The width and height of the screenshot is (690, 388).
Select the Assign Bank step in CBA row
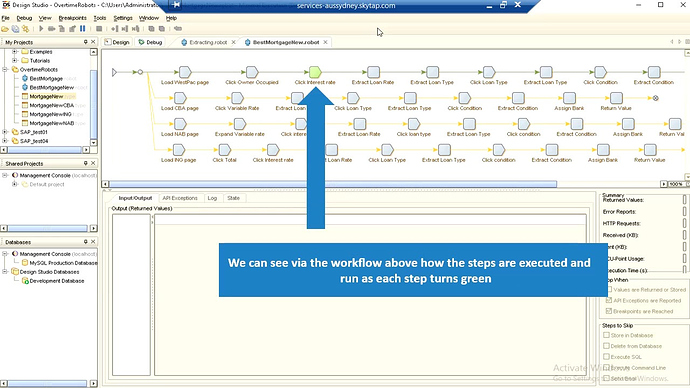coord(569,98)
